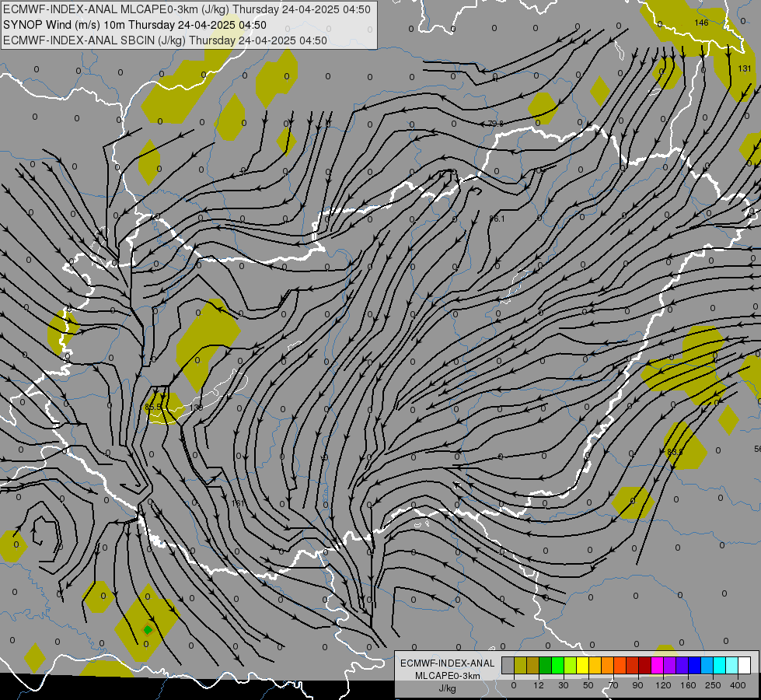The width and height of the screenshot is (761, 700).
Task: Select the dark green legend swatch
Action: (546, 665)
